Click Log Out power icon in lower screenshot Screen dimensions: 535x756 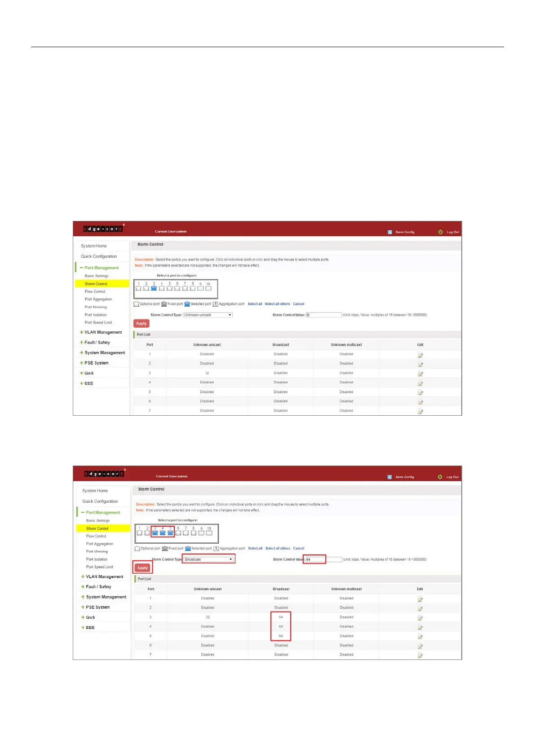(440, 477)
